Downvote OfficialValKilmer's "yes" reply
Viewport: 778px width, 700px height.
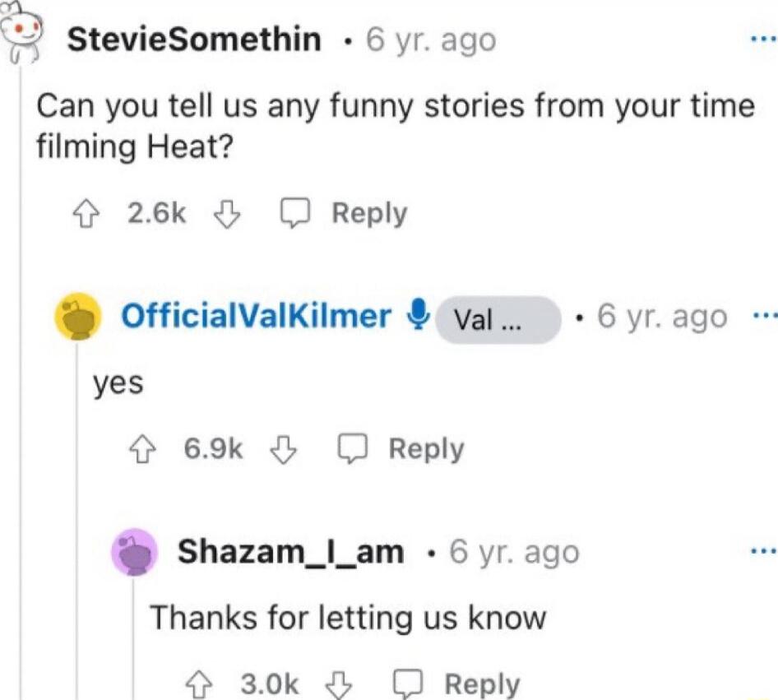point(282,449)
